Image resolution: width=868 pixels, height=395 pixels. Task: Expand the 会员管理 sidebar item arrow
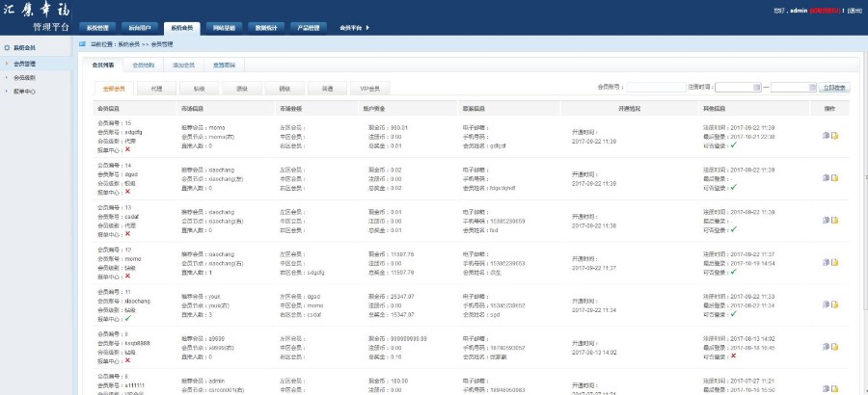click(7, 64)
